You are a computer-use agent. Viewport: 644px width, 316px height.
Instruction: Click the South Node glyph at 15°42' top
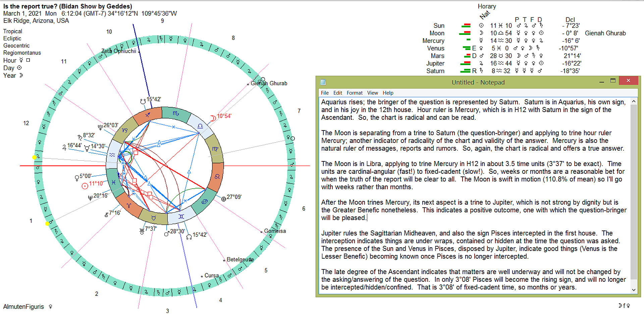point(143,101)
